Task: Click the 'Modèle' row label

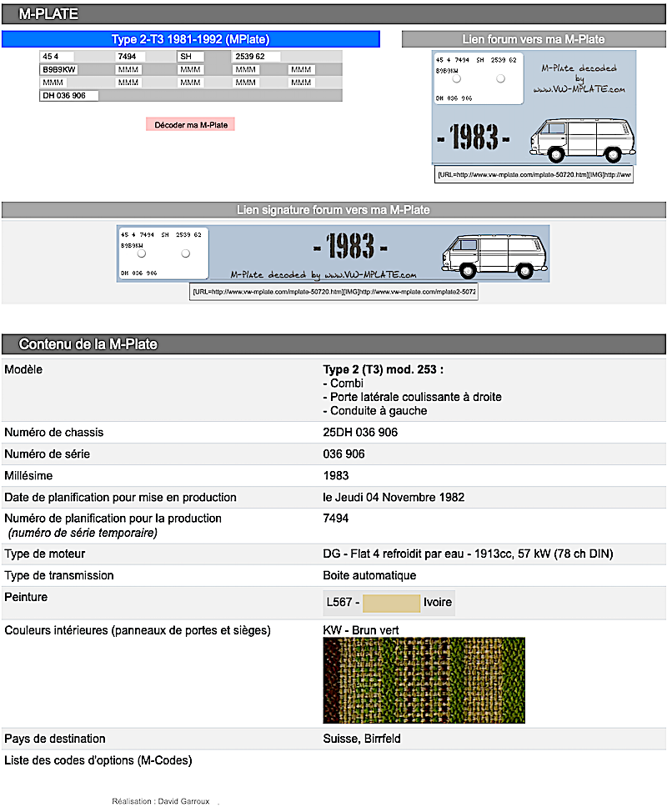Action: 23,370
